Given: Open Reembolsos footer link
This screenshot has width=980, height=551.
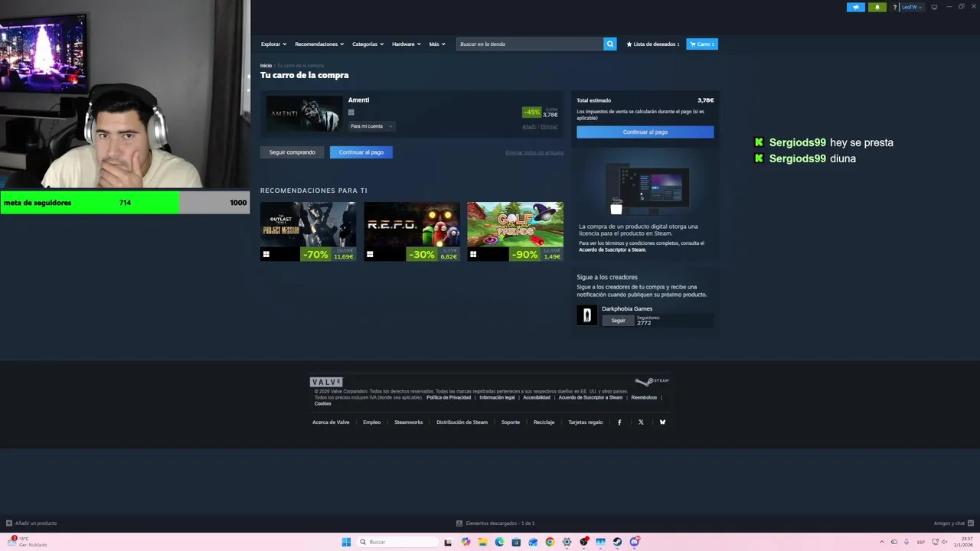Looking at the screenshot, I should pyautogui.click(x=644, y=398).
